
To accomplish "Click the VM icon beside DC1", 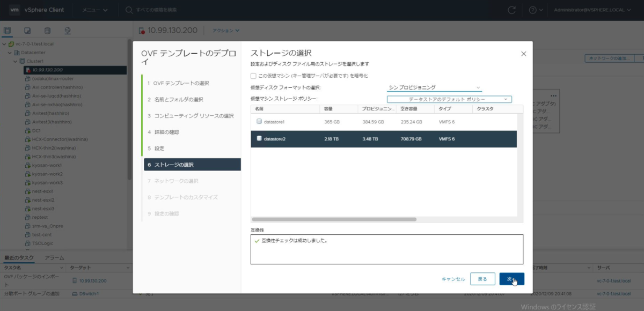I will (28, 130).
